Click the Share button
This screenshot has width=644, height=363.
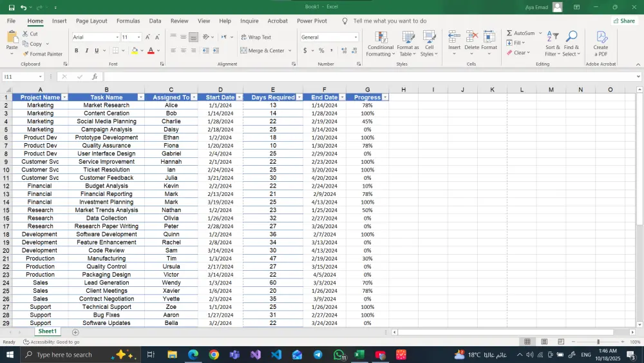click(x=624, y=21)
